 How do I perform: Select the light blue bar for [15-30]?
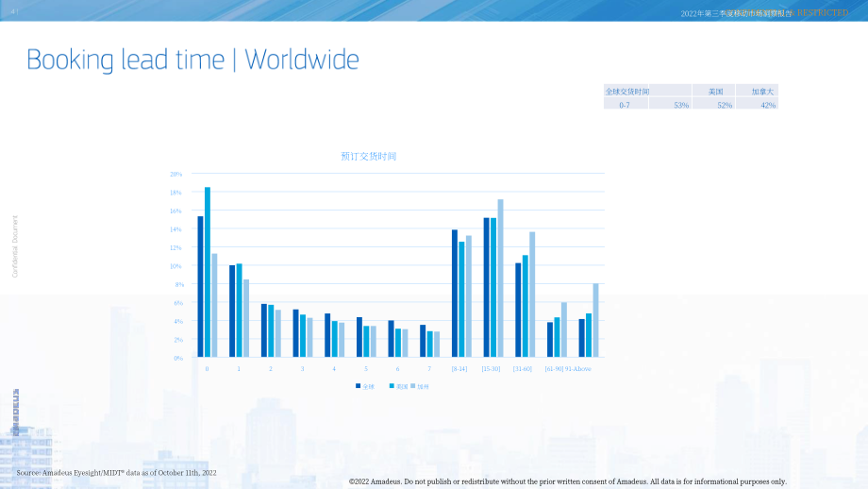tap(500, 278)
